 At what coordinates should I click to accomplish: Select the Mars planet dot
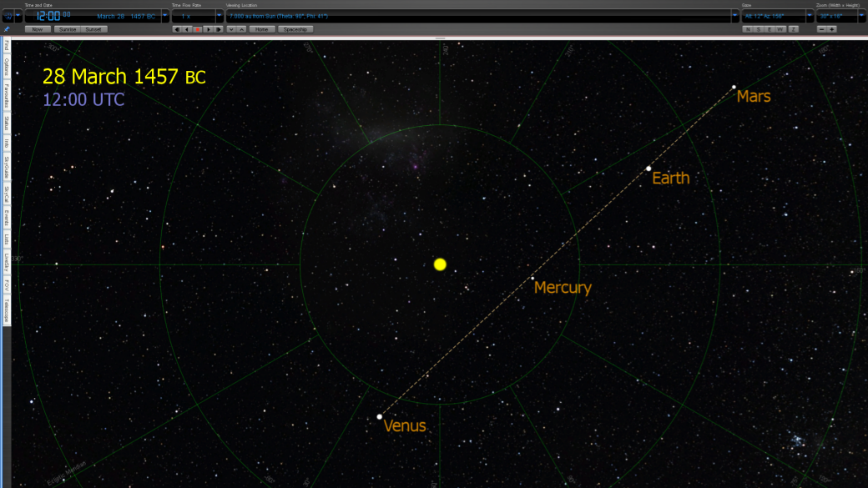click(734, 87)
